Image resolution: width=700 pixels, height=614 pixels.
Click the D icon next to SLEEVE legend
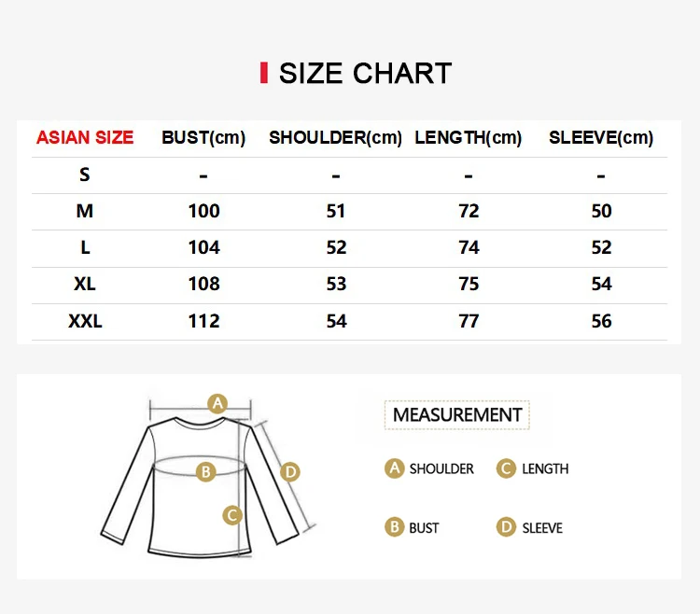(506, 527)
